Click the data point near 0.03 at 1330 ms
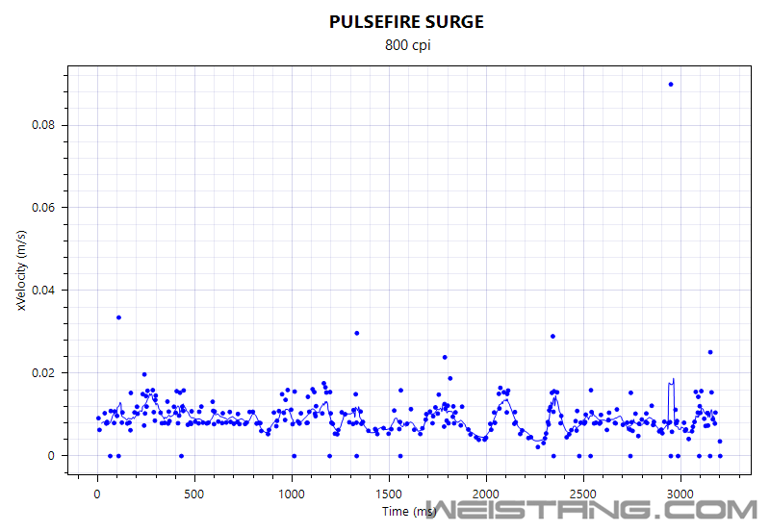Viewport: 770px width, 532px height. 357,333
